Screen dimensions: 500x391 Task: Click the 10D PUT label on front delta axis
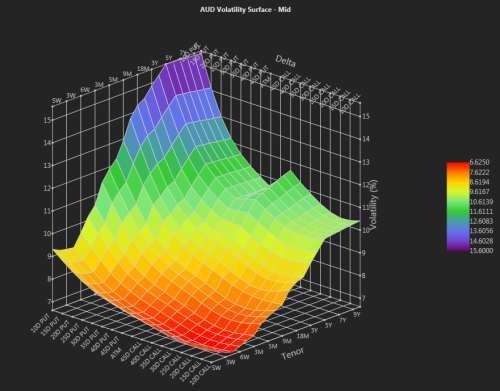[x=40, y=323]
